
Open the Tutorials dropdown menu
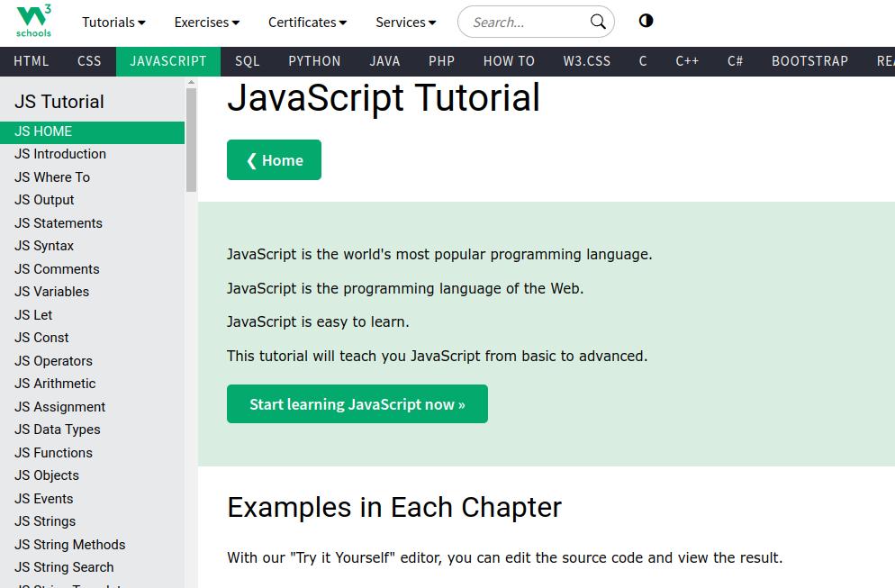click(113, 23)
